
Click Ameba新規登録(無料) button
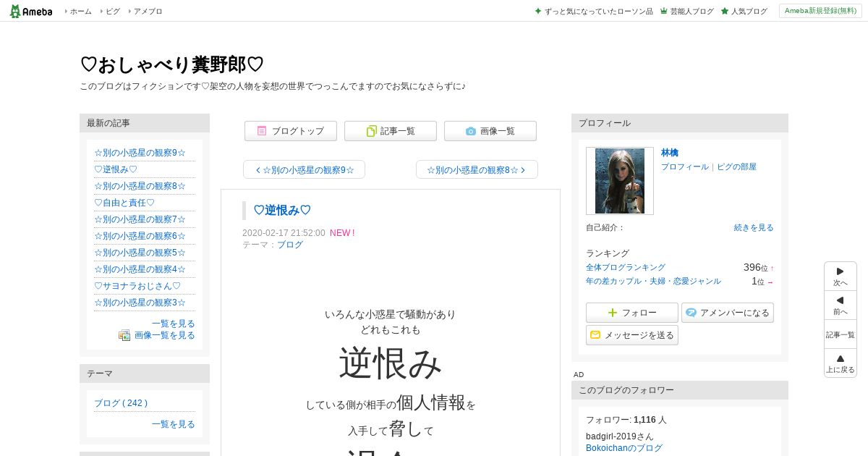pyautogui.click(x=820, y=11)
